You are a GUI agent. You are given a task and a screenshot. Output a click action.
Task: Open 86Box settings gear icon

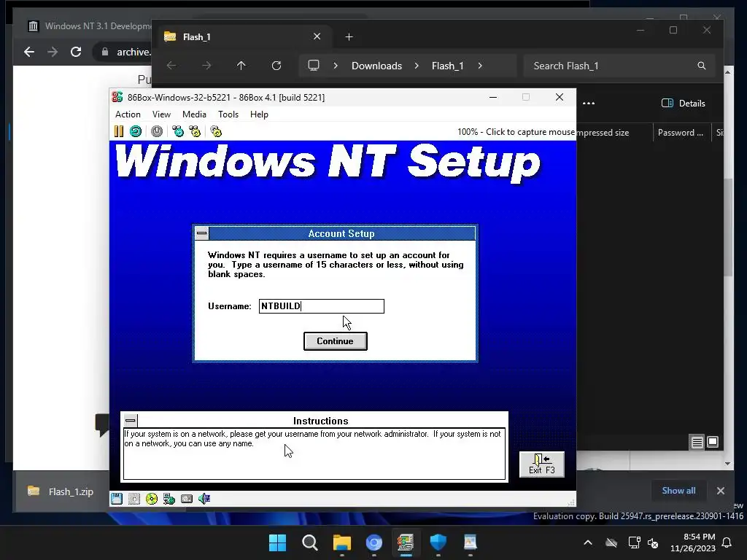(x=216, y=131)
